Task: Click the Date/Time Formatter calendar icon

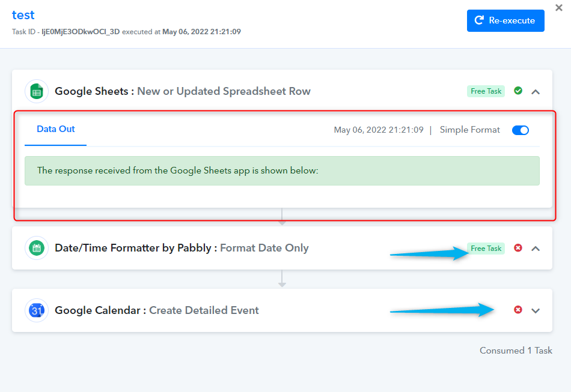Action: [37, 249]
